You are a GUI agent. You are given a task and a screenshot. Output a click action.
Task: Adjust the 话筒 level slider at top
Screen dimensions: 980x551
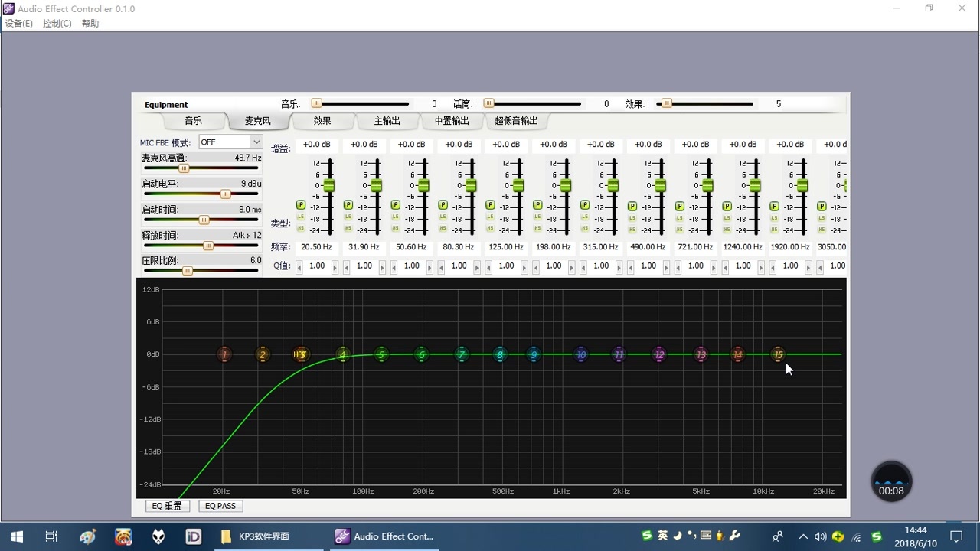[x=488, y=103]
